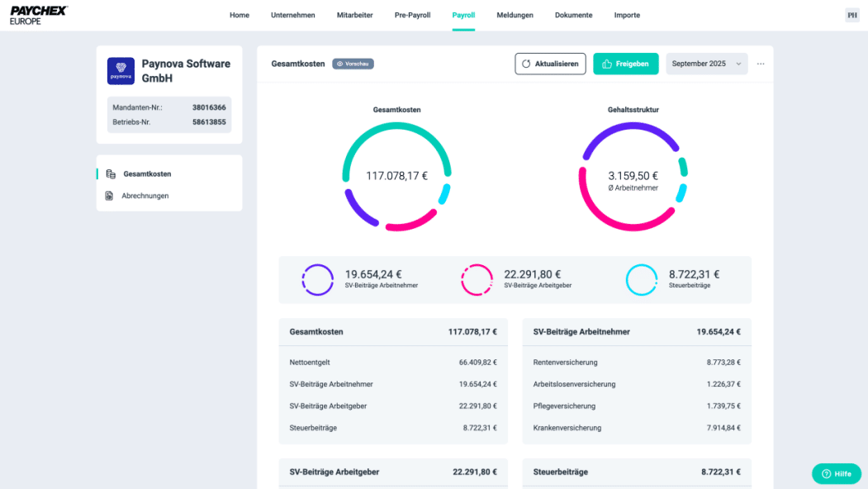This screenshot has width=868, height=489.
Task: Click SV-Beiträge Arbeitnehmer row in Gesamtkosten table
Action: click(393, 384)
